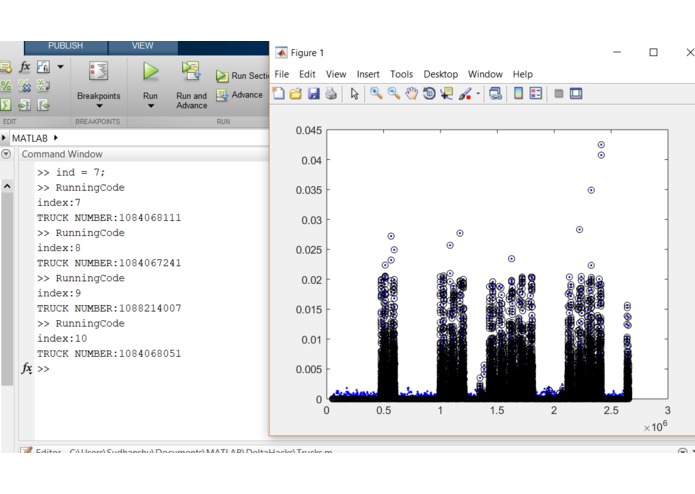This screenshot has height=494, width=695.
Task: Select the Brush data tool
Action: (x=465, y=93)
